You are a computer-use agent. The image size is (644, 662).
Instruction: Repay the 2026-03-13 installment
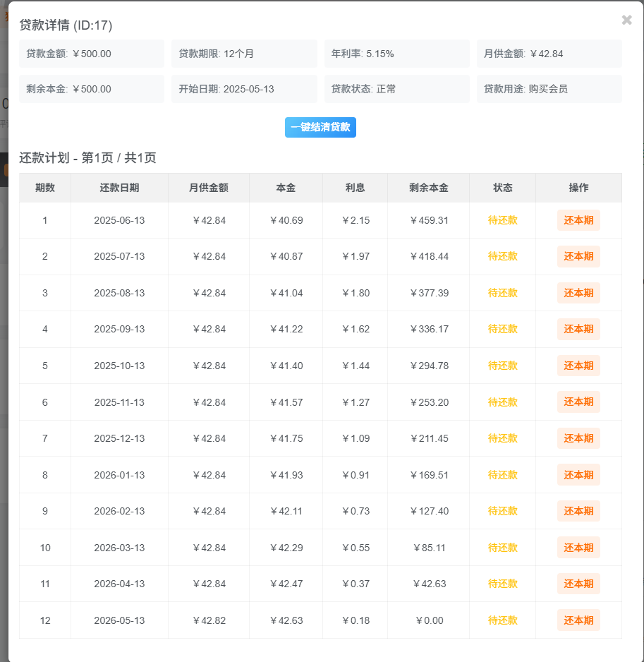pyautogui.click(x=578, y=548)
